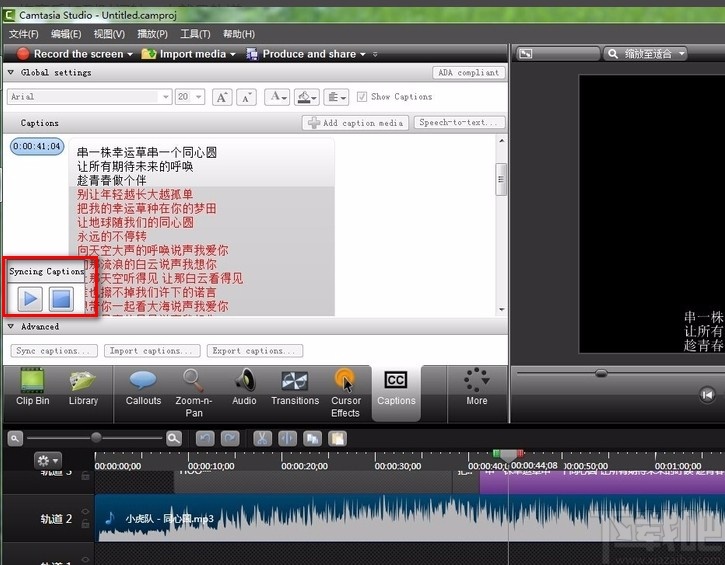Click the Speech-to-text button
725x565 pixels.
click(x=459, y=123)
